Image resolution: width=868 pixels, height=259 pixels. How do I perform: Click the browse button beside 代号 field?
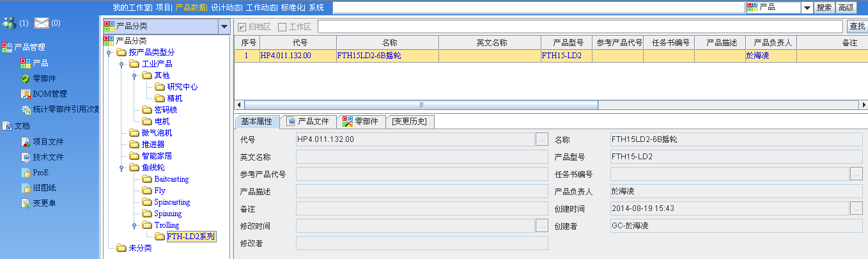pos(542,139)
